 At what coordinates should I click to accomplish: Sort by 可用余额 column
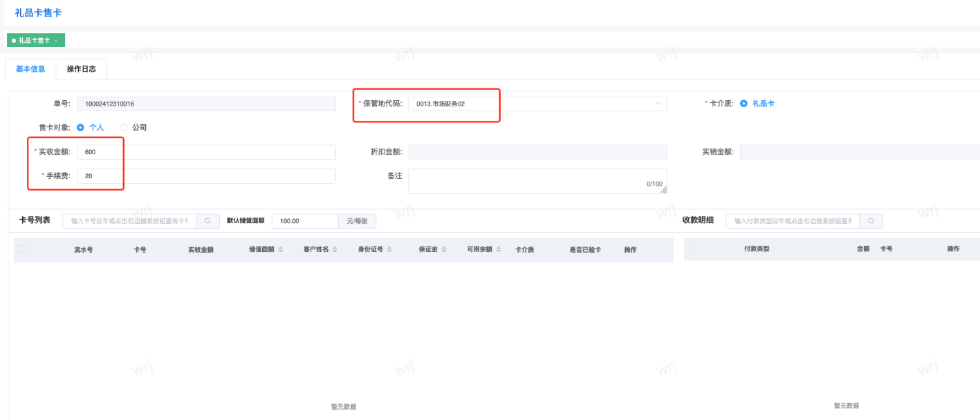click(498, 249)
